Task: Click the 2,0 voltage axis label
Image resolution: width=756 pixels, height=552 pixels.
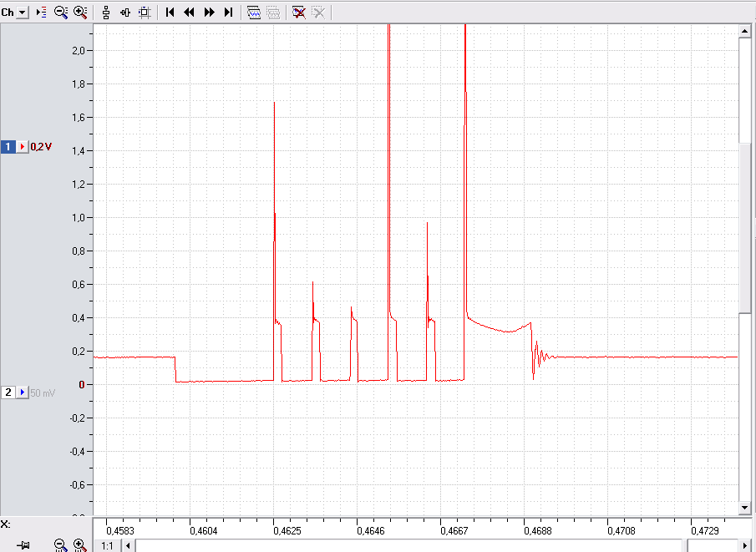Action: [79, 51]
